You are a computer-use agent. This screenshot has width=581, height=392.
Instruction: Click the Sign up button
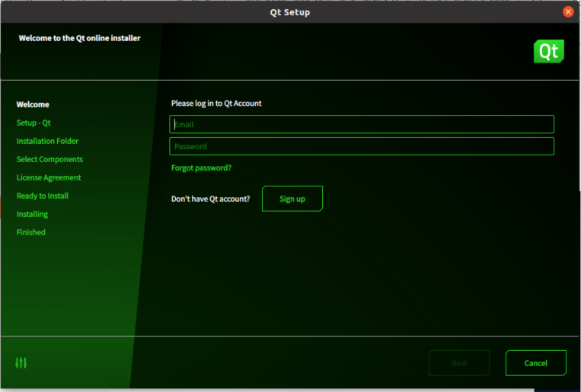292,199
